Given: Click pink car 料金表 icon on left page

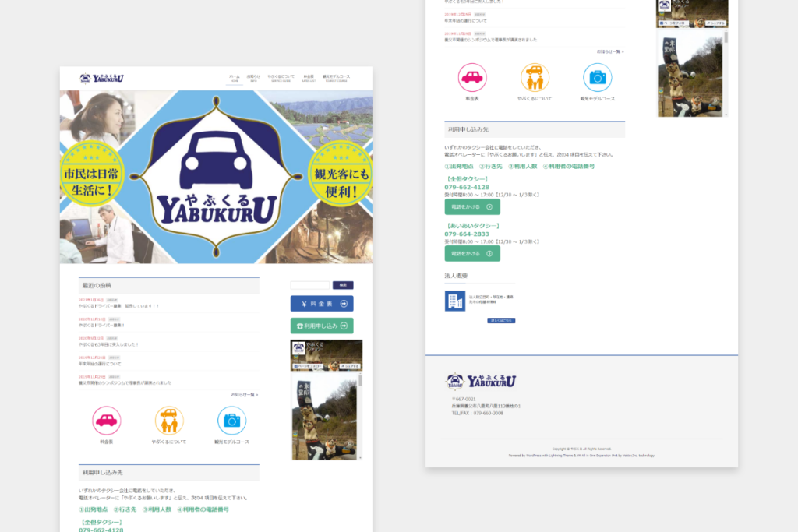Looking at the screenshot, I should click(106, 421).
